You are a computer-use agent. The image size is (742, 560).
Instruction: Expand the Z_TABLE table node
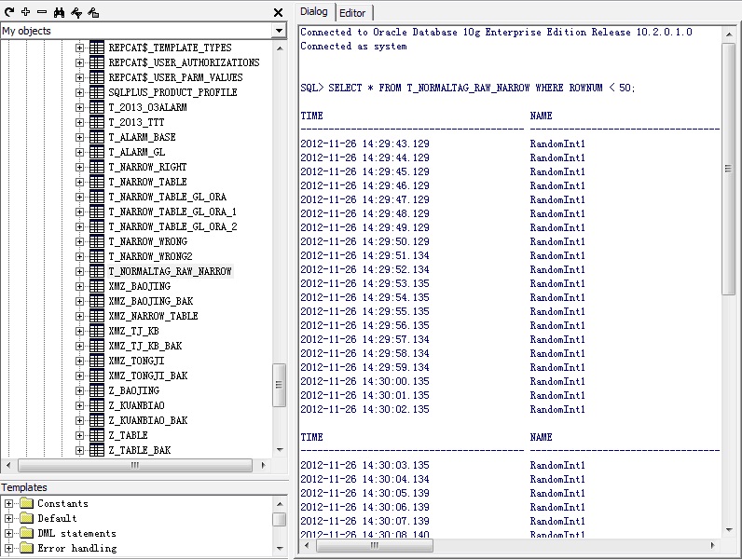tap(79, 435)
